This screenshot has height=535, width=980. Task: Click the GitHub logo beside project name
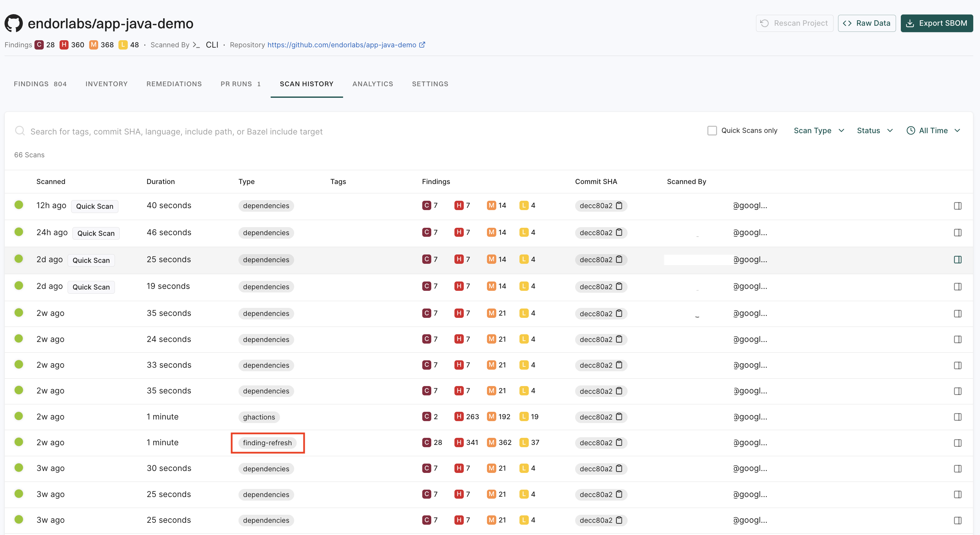click(14, 23)
